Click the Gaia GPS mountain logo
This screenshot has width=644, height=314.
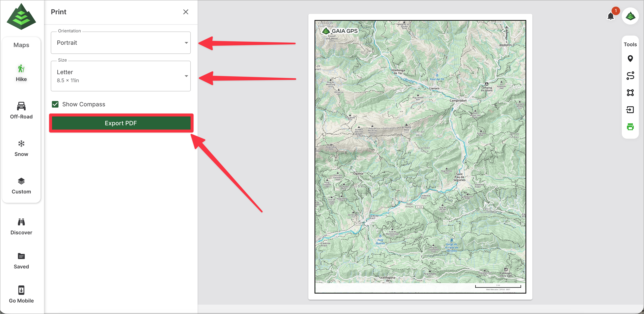21,16
